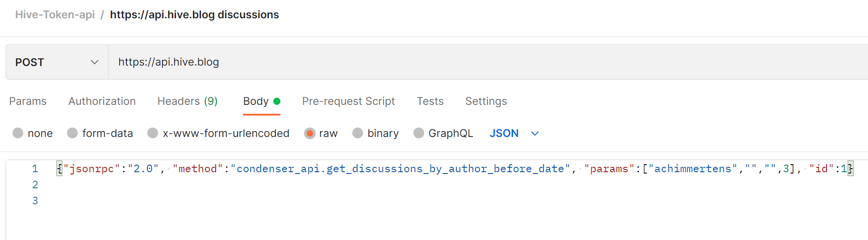
Task: Open the JSON format dropdown
Action: tap(514, 133)
